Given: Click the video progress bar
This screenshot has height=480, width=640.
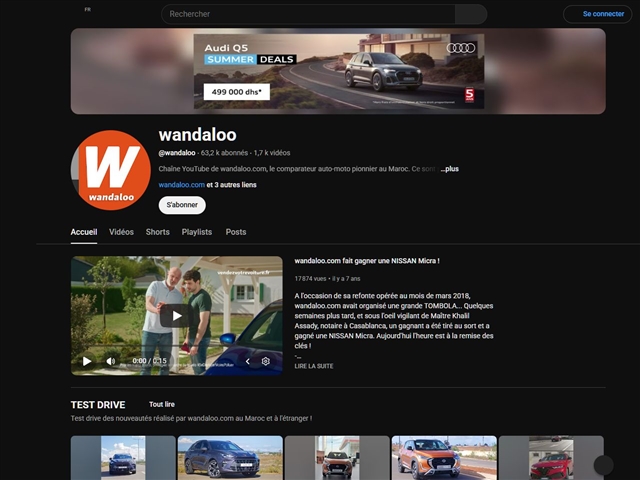Looking at the screenshot, I should (177, 347).
